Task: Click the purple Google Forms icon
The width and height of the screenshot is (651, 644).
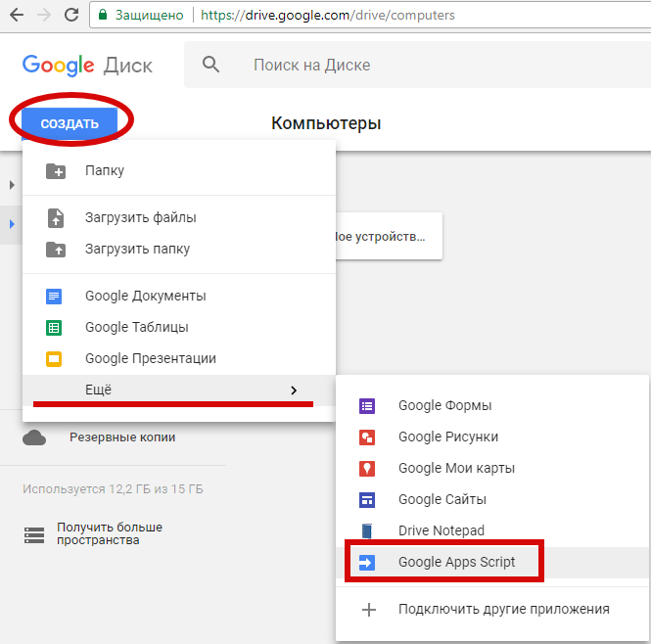Action: [x=367, y=405]
